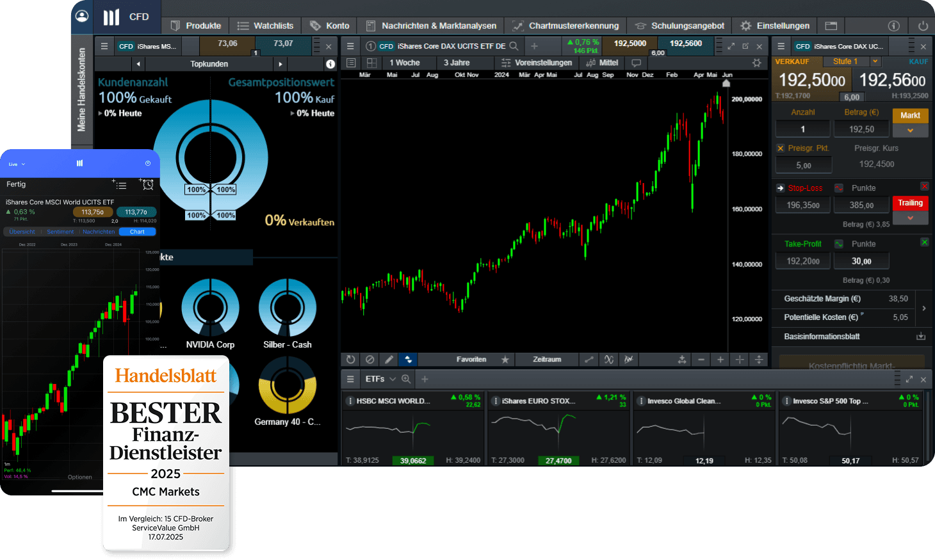Download the Basisinformationsblatt via its download icon

tap(921, 336)
